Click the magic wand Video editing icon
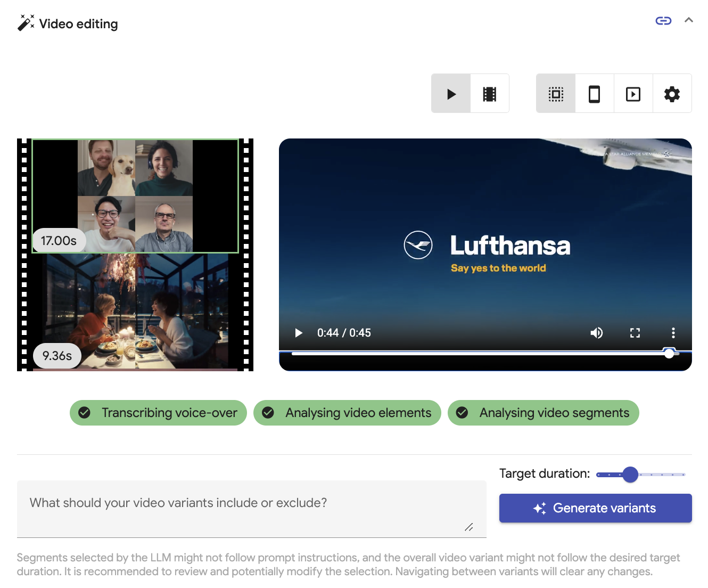The width and height of the screenshot is (708, 588). click(26, 23)
